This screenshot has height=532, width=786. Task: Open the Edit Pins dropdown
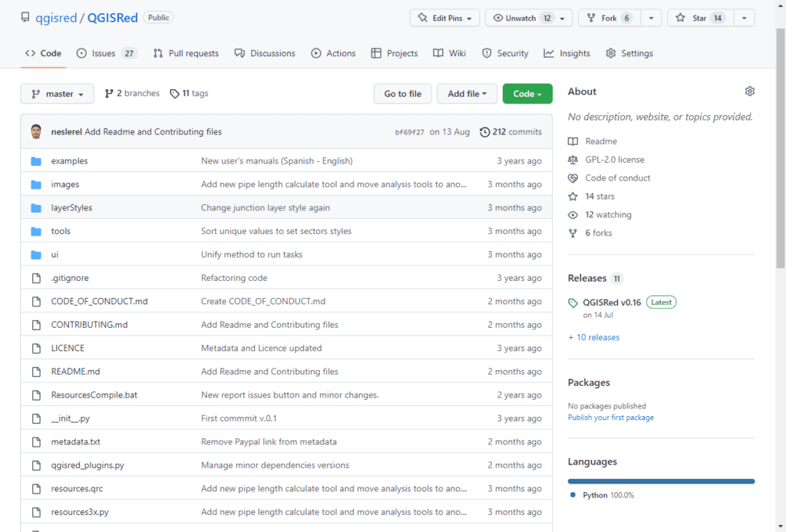click(444, 18)
